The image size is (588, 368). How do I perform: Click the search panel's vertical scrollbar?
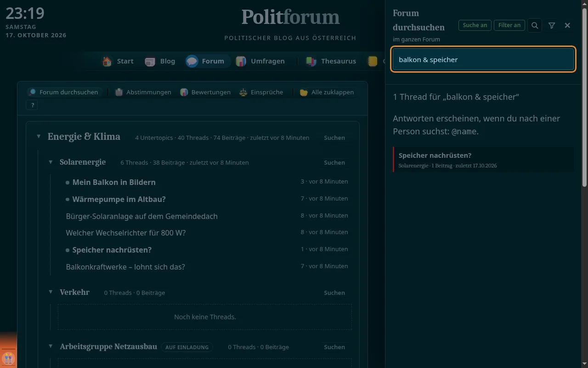tap(584, 98)
